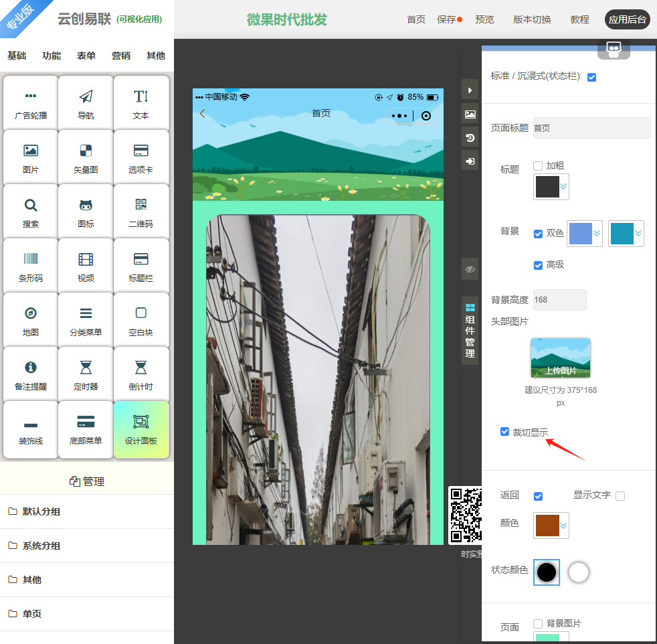Add the 广告轮播 carousel component
The height and width of the screenshot is (644, 657).
pyautogui.click(x=31, y=103)
